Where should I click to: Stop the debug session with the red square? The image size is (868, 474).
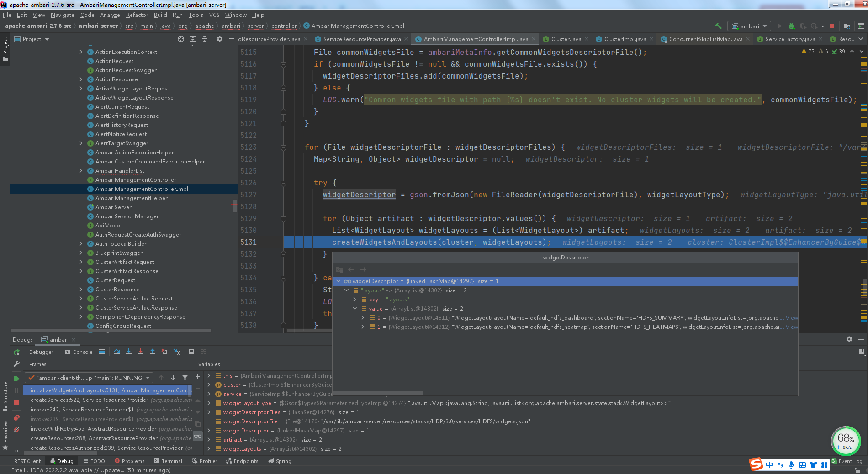point(16,403)
